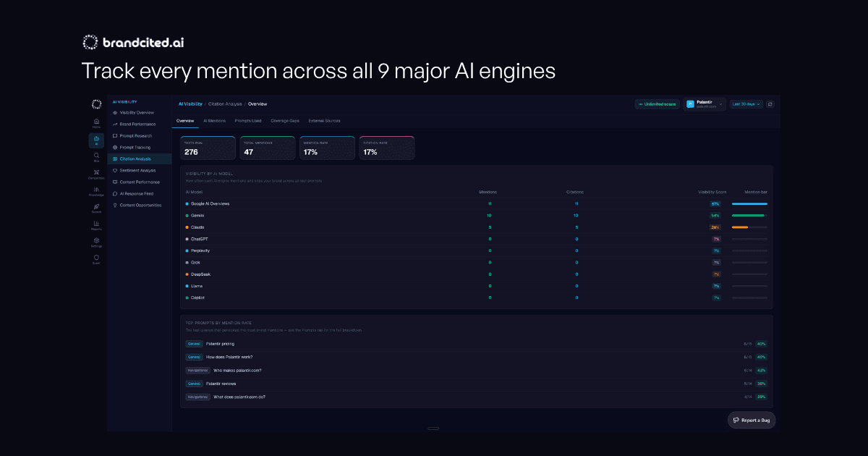Screen dimensions: 868x456
Task: Open the Last 30 days date dropdown
Action: click(746, 104)
